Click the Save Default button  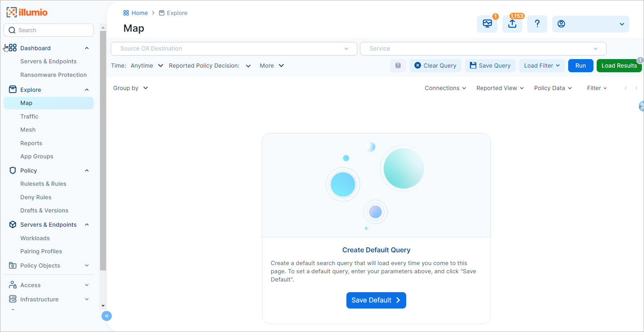[376, 300]
